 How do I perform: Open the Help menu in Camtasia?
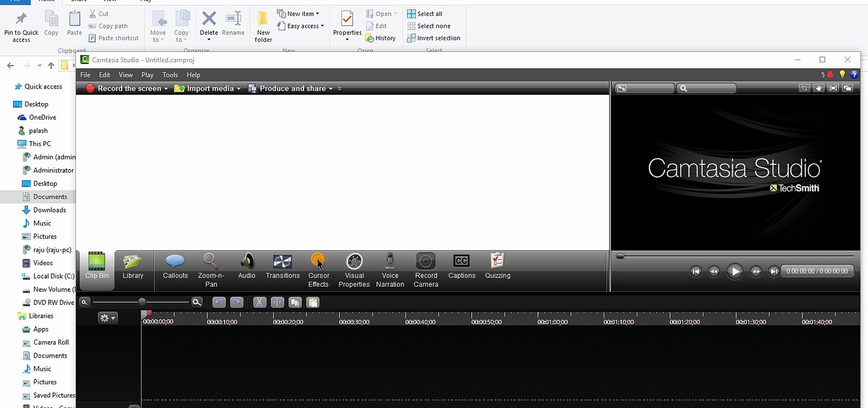click(x=194, y=75)
